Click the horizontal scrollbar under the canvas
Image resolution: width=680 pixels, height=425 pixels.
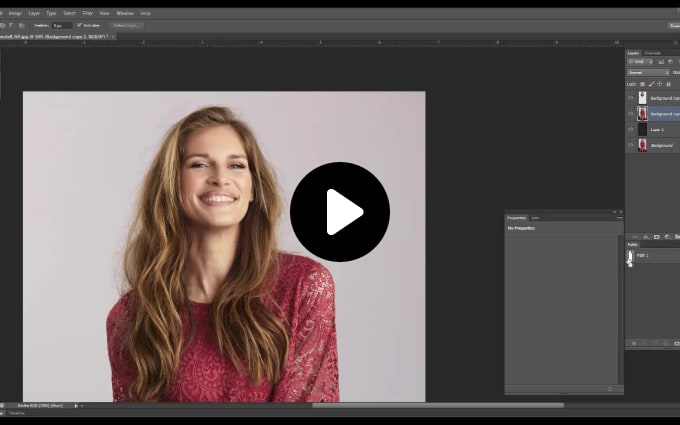(x=438, y=406)
